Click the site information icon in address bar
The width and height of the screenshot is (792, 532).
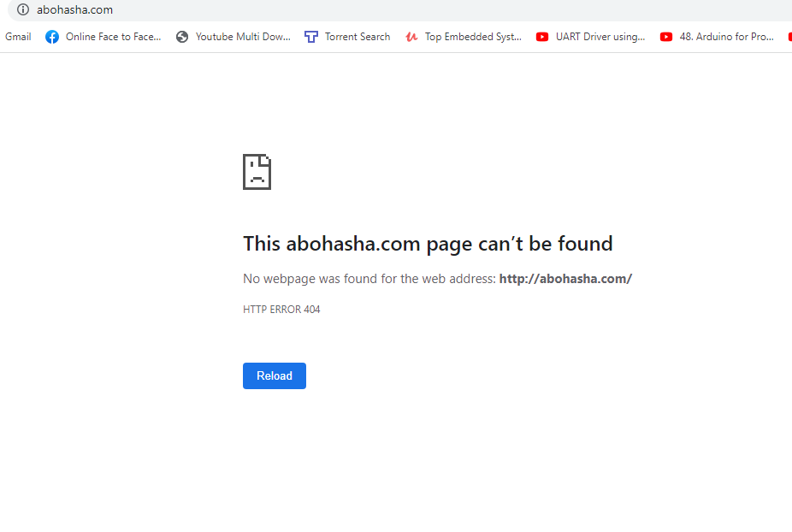tap(23, 9)
